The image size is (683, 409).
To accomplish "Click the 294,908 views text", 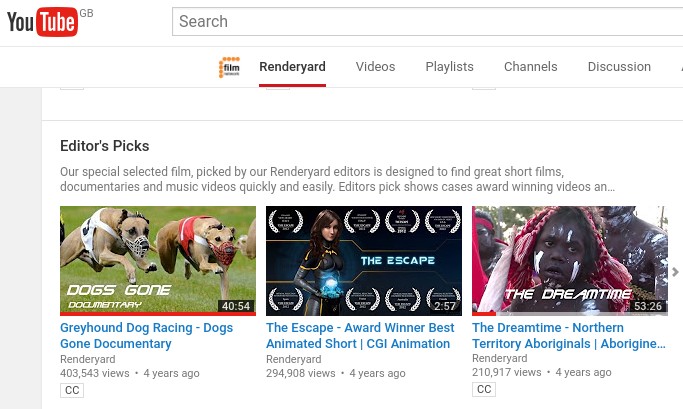I will pos(301,373).
